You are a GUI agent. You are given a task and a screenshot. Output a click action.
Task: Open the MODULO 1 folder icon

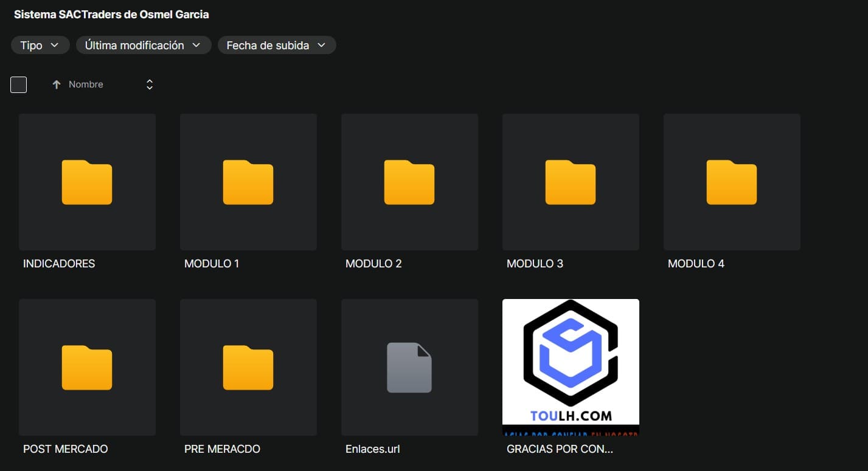(x=248, y=182)
